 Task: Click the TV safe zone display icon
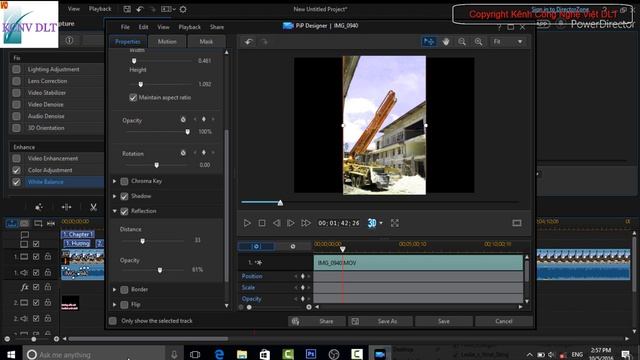pos(517,223)
